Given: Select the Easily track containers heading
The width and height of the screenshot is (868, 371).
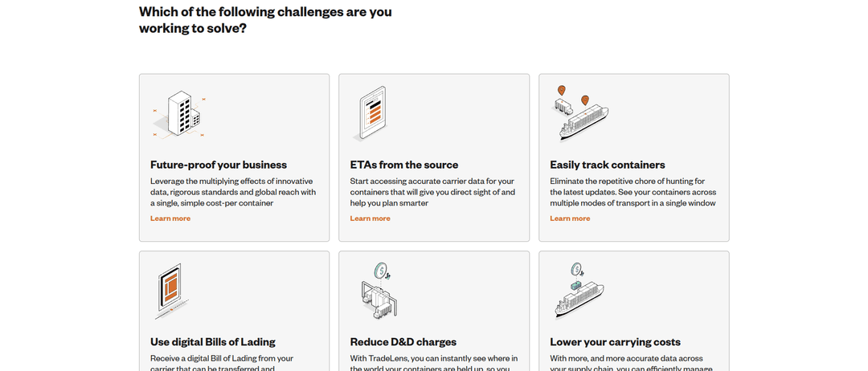Looking at the screenshot, I should click(608, 165).
